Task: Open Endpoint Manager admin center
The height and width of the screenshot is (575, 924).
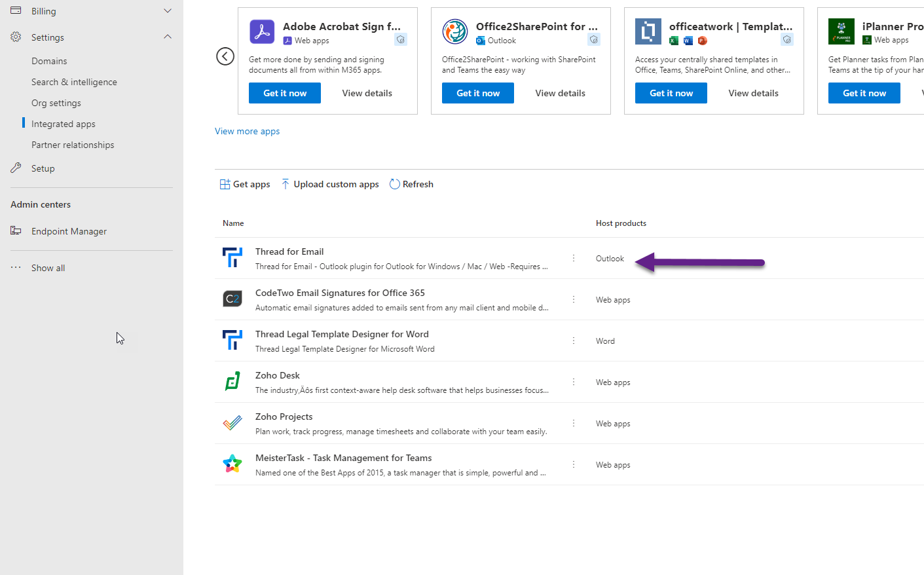Action: (x=69, y=231)
